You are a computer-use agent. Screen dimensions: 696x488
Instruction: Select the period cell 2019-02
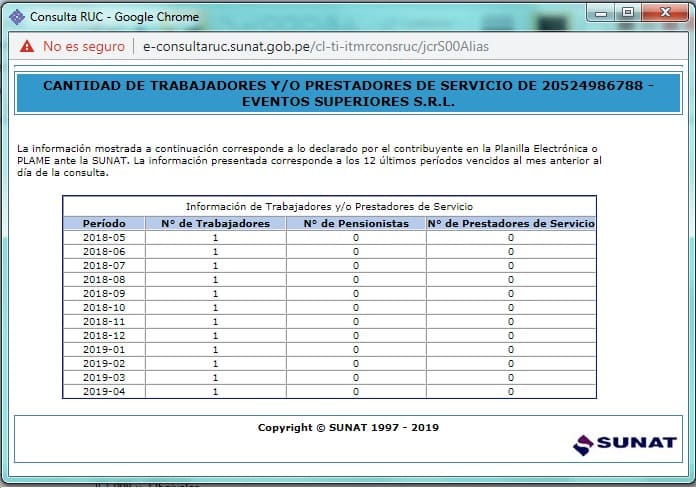pos(104,364)
